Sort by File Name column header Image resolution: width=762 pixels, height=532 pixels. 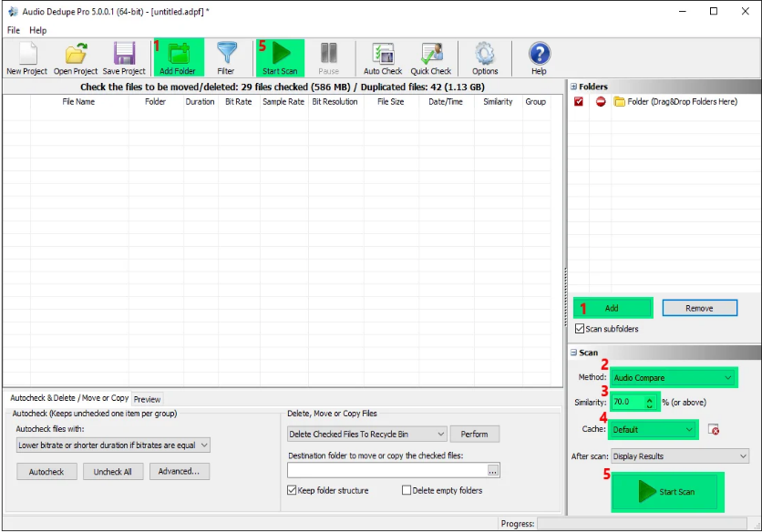pos(78,101)
